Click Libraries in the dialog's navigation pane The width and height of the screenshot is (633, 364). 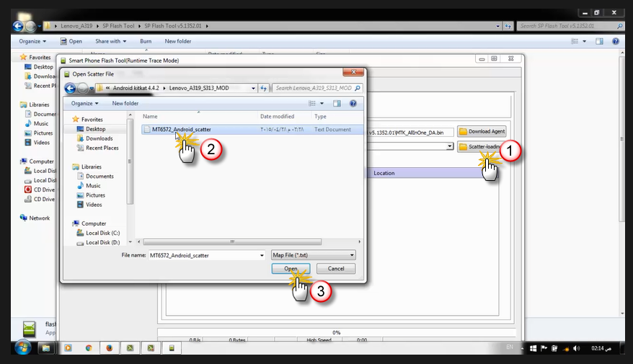(x=92, y=167)
